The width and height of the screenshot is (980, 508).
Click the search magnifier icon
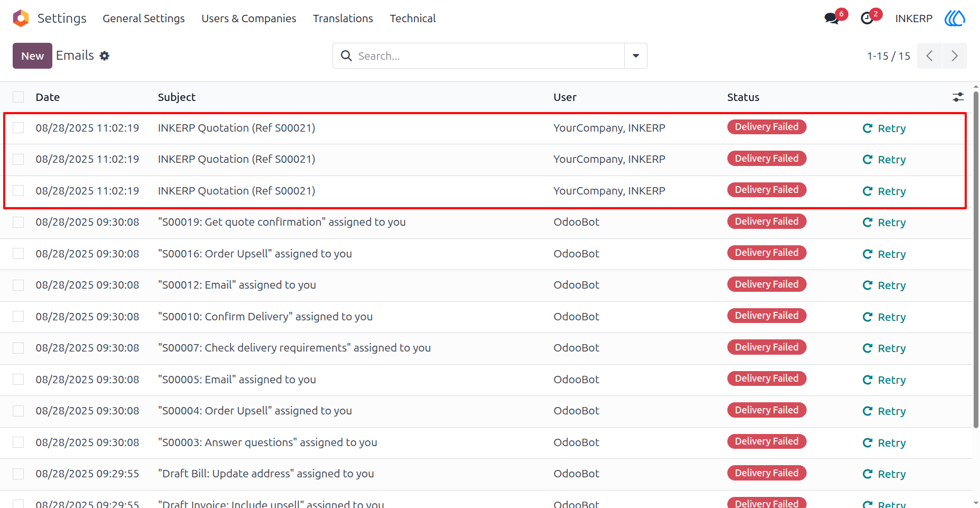coord(346,56)
